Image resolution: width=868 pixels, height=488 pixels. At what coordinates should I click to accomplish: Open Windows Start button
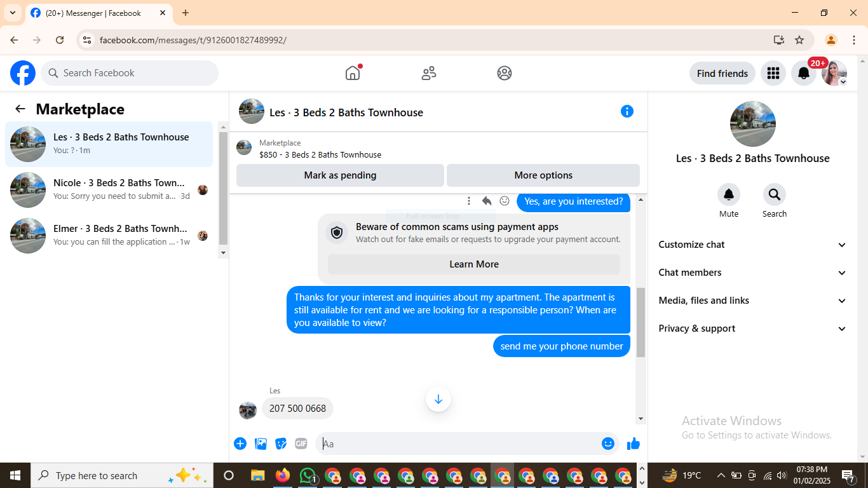[15, 475]
